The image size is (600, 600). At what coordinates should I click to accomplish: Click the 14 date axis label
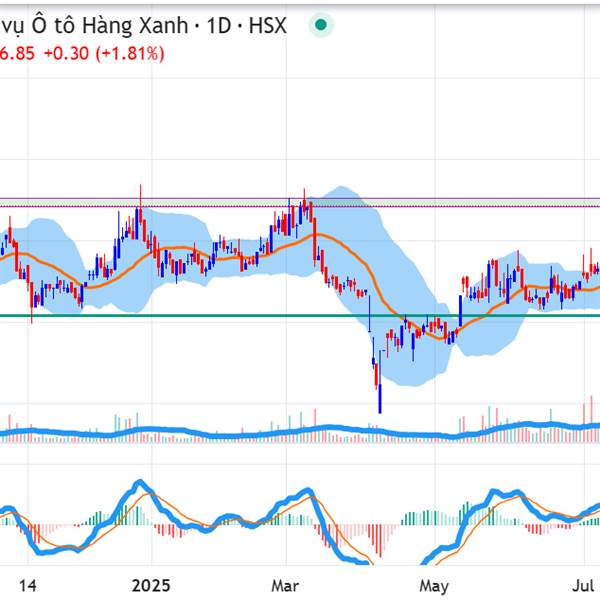pyautogui.click(x=28, y=585)
